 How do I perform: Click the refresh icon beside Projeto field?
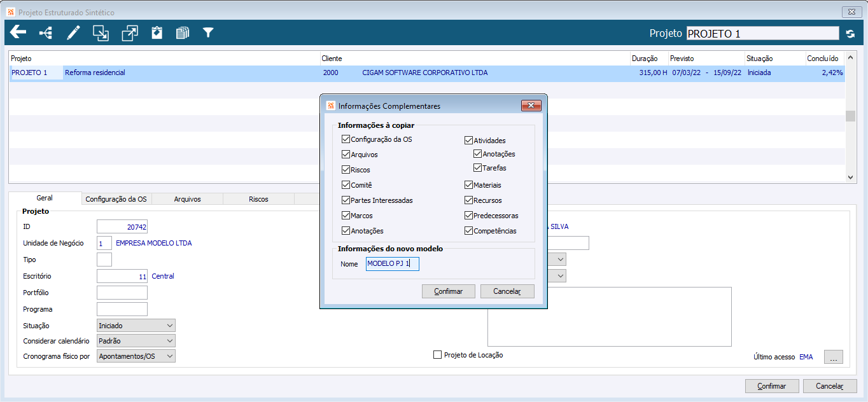pyautogui.click(x=850, y=34)
